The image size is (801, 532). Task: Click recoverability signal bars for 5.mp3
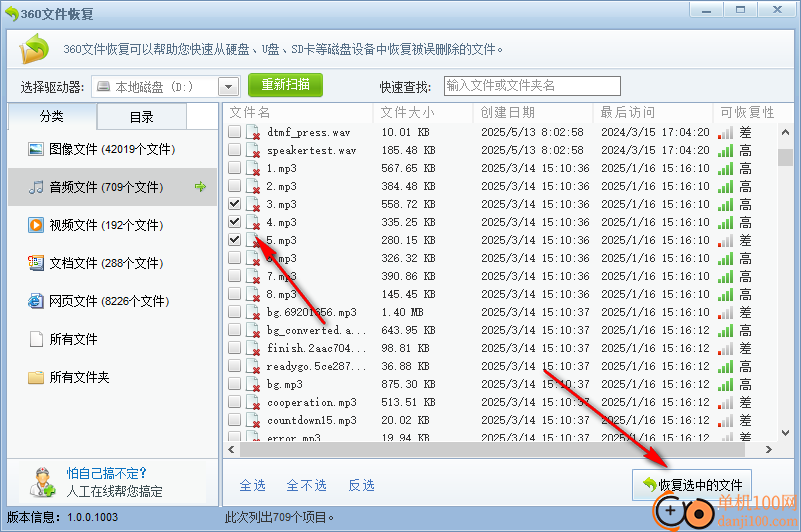pyautogui.click(x=725, y=240)
